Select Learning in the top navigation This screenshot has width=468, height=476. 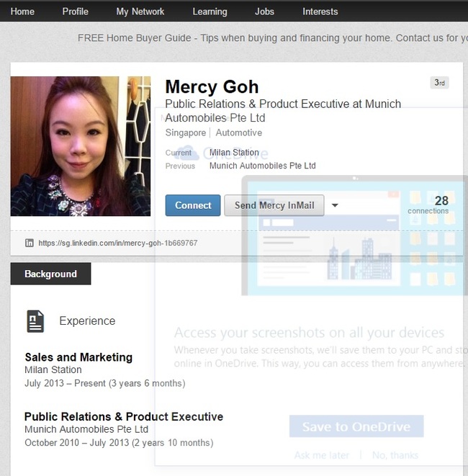[x=210, y=12]
